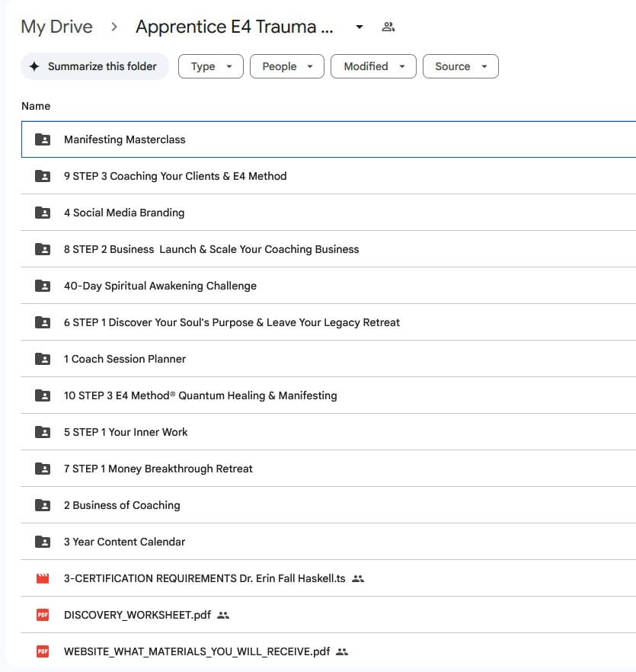Image resolution: width=636 pixels, height=672 pixels.
Task: Open 10 STEP 3 E4 Method Quantum Healing folder
Action: click(200, 395)
